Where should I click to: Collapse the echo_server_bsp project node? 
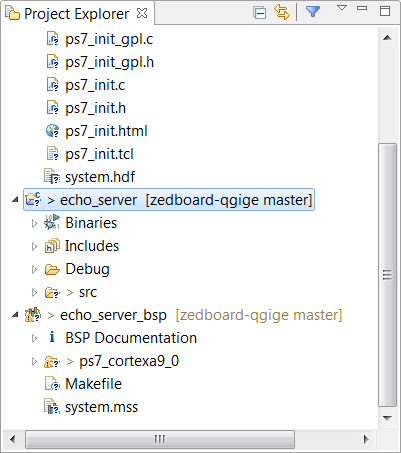point(15,315)
